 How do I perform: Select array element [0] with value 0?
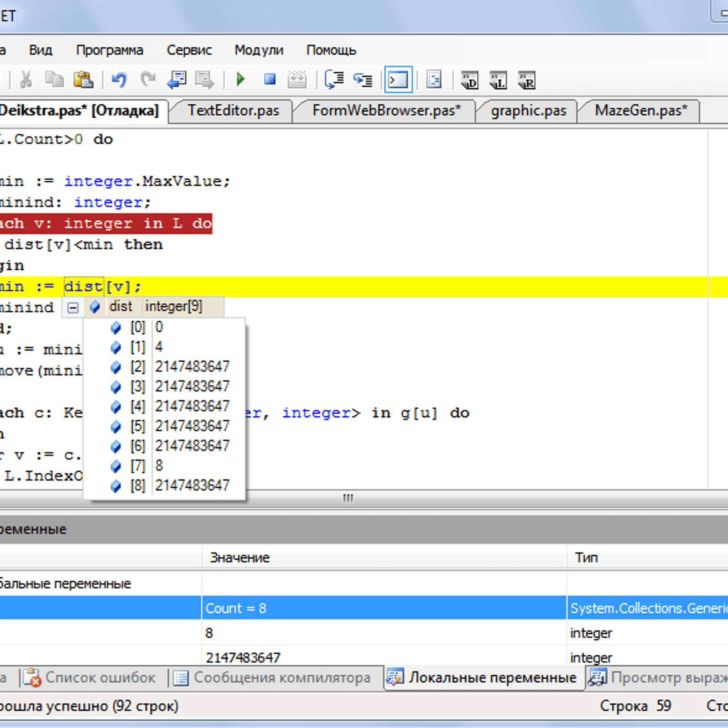click(165, 327)
